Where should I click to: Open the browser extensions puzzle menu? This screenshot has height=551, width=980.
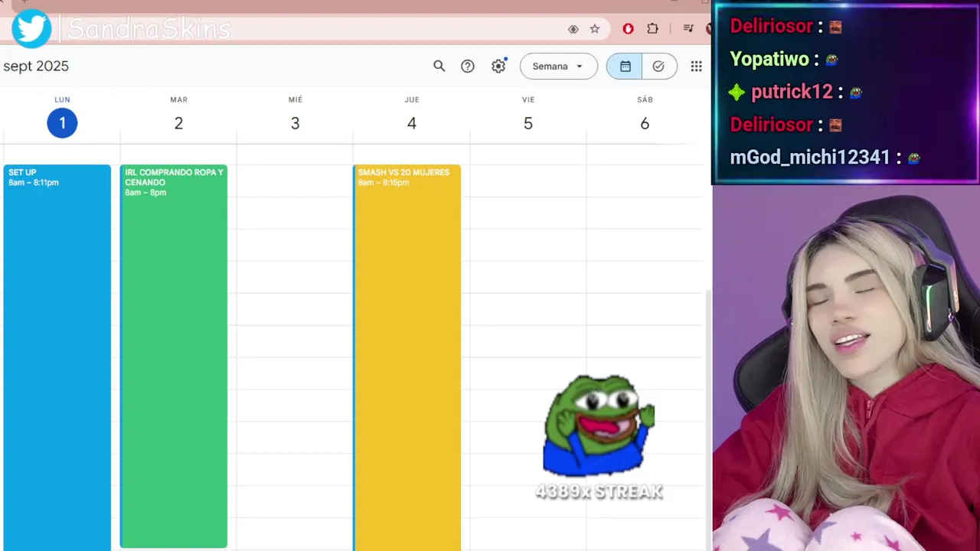point(652,29)
